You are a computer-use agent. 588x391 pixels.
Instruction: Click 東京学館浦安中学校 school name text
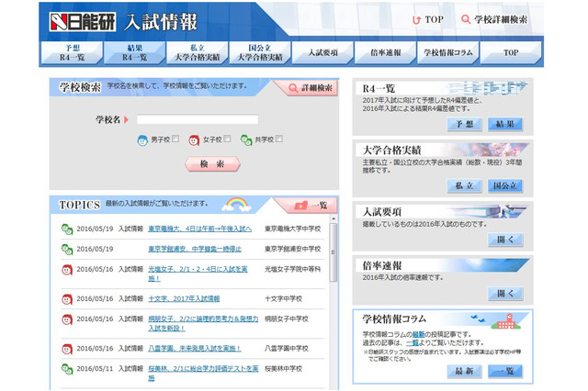pyautogui.click(x=292, y=249)
